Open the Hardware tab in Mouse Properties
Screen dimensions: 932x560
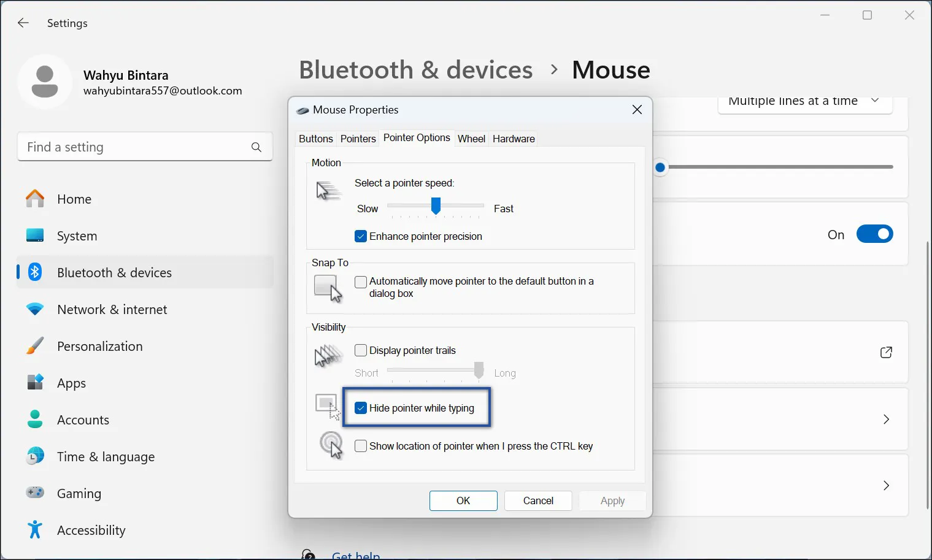513,139
